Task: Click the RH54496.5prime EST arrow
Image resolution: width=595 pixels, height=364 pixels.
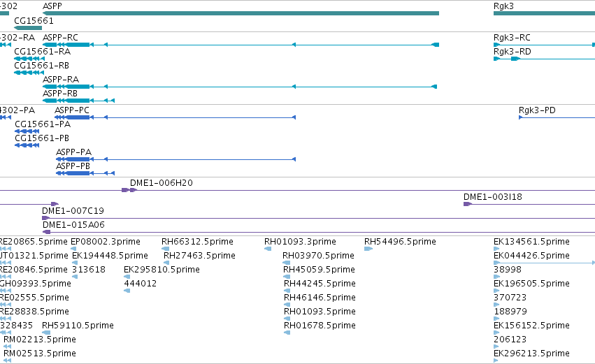Action: pos(368,249)
